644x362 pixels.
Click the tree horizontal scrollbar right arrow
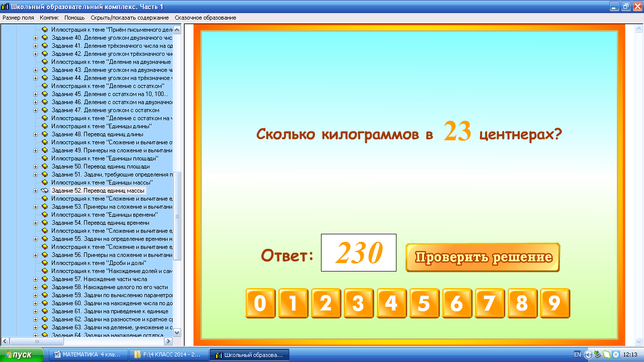pyautogui.click(x=169, y=341)
